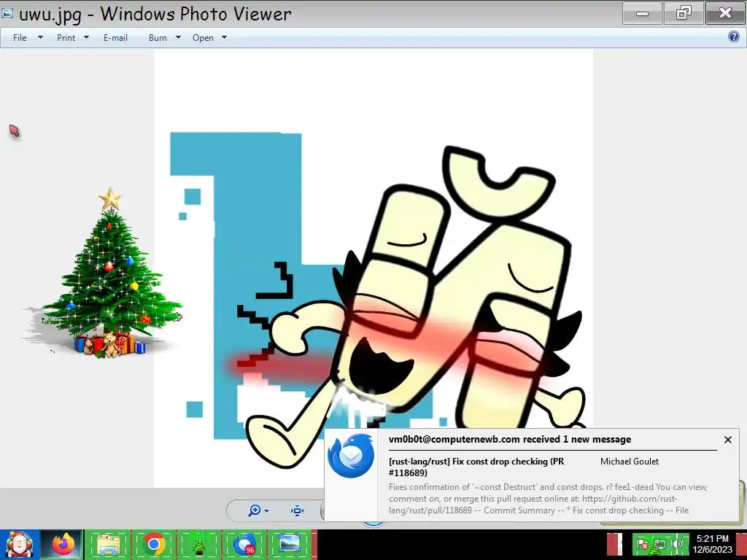Open the rust-lang Fix const drop message subject

coord(476,467)
